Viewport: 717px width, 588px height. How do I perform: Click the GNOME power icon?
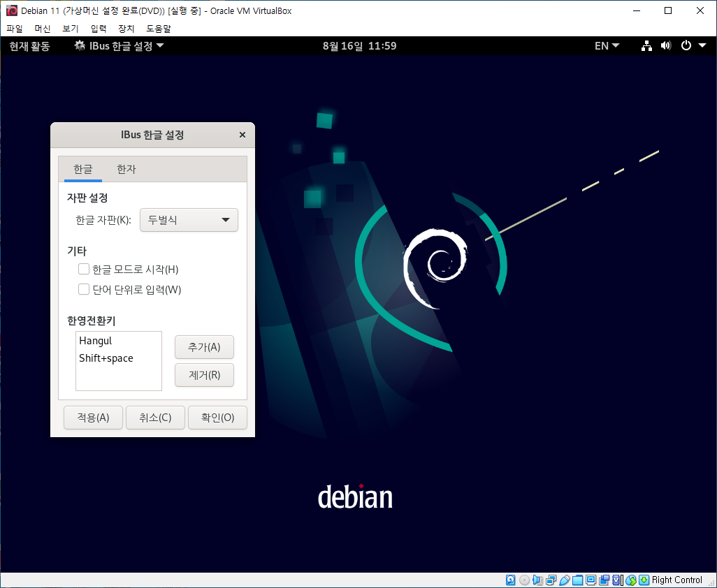click(686, 45)
